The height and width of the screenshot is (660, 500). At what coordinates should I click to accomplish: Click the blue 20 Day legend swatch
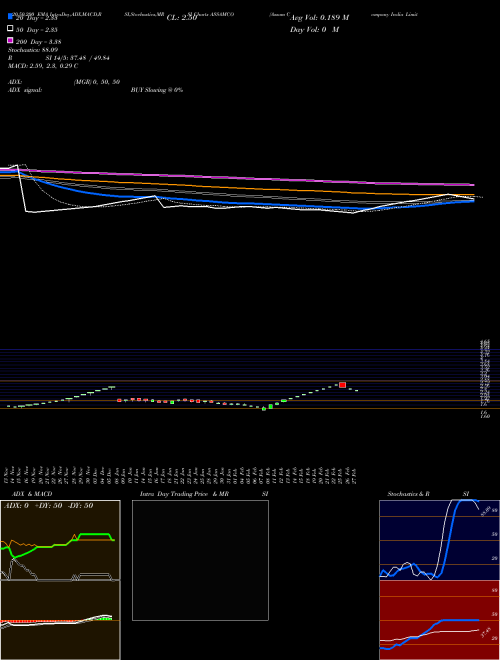tap(10, 17)
